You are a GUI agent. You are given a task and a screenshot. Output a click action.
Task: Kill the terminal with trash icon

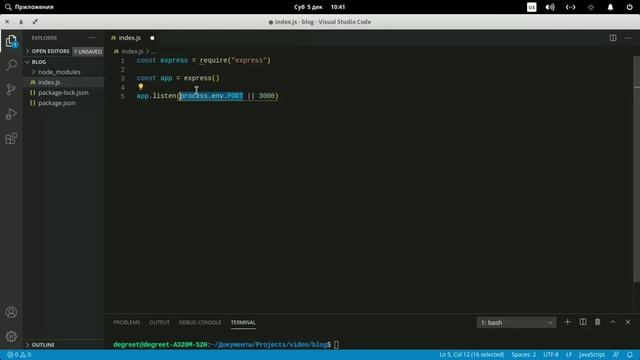pyautogui.click(x=598, y=322)
